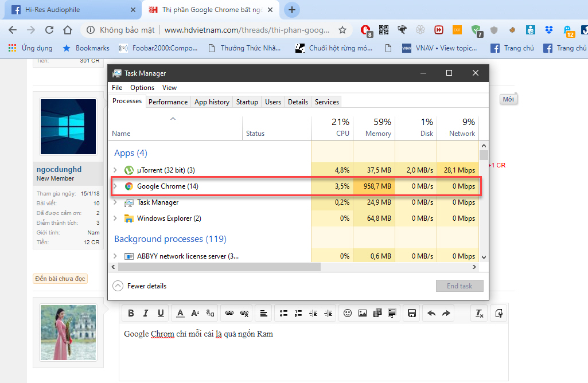
Task: Click the unlink icon in editor
Action: tap(244, 313)
